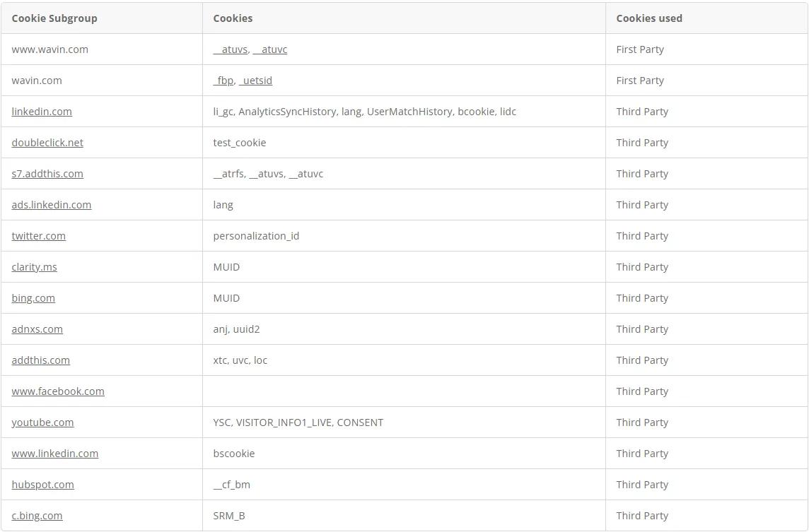The height and width of the screenshot is (532, 809).
Task: Click Third Party in c.bing.com row
Action: (x=642, y=516)
